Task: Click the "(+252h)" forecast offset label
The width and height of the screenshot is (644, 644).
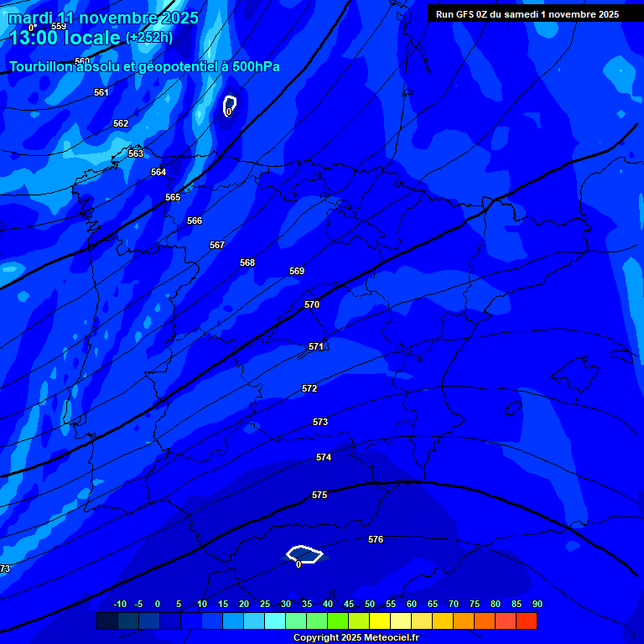Action: click(148, 38)
